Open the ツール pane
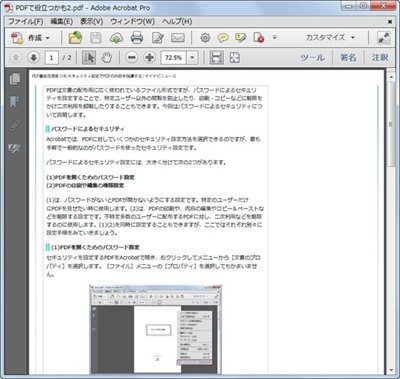Image resolution: width=400 pixels, height=379 pixels. pos(312,58)
